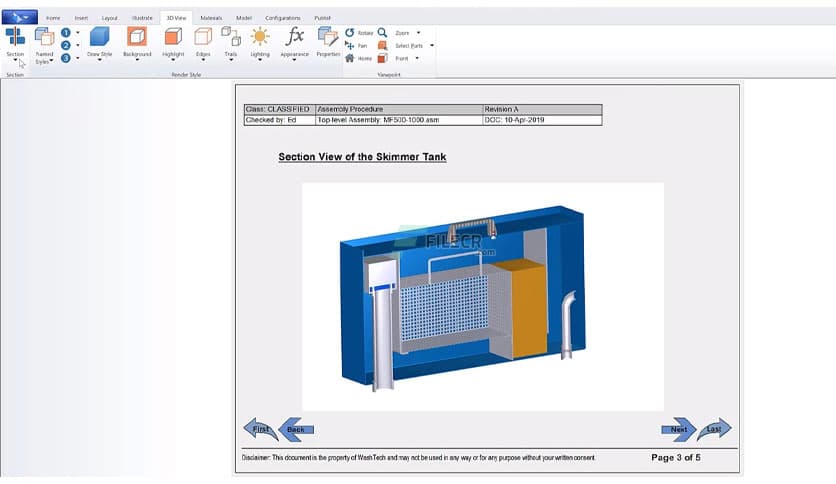The height and width of the screenshot is (484, 836).
Task: Open the Lighting sun icon
Action: click(x=260, y=37)
